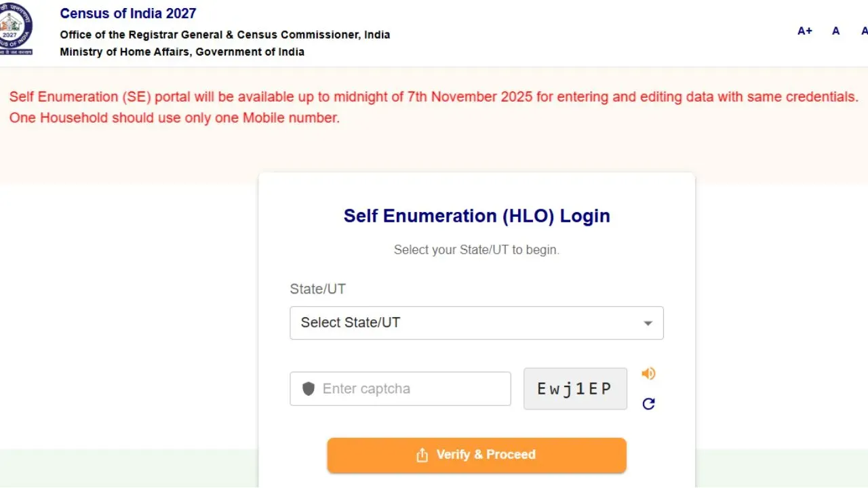Play the audio captcha speaker icon
Viewport: 868px width, 488px height.
click(x=649, y=373)
